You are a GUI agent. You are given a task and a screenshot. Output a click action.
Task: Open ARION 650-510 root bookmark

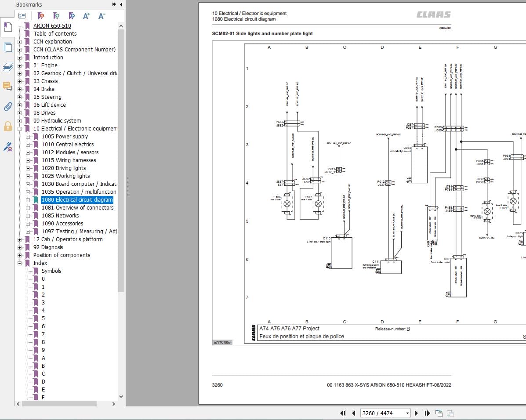tap(52, 26)
